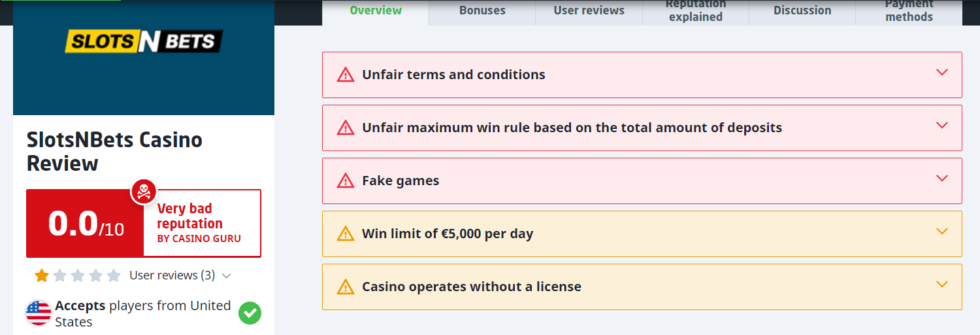Click the warning icon beside Casino operates without a license

(345, 287)
